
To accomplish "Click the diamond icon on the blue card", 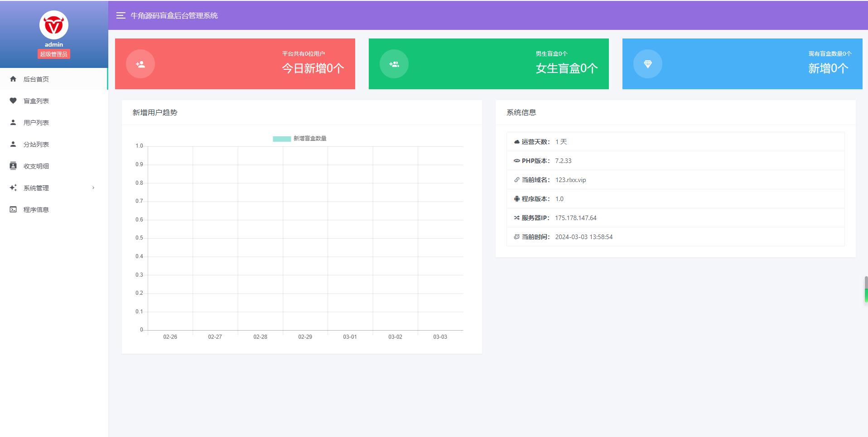I will pyautogui.click(x=648, y=64).
